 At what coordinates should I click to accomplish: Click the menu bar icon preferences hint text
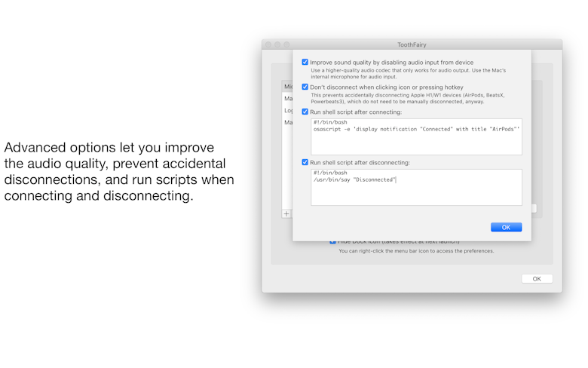[x=416, y=251]
